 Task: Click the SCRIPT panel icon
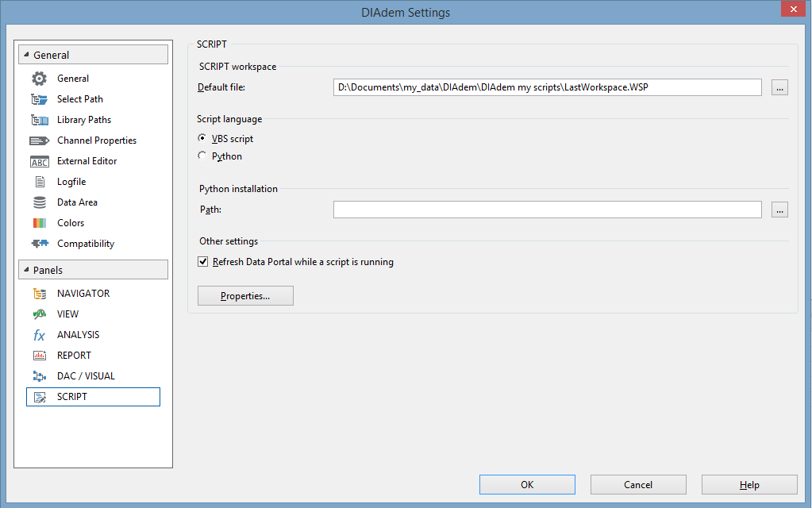(40, 397)
